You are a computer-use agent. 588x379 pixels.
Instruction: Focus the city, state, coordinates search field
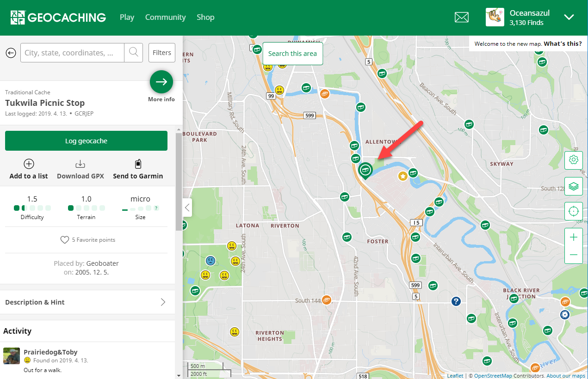[72, 53]
